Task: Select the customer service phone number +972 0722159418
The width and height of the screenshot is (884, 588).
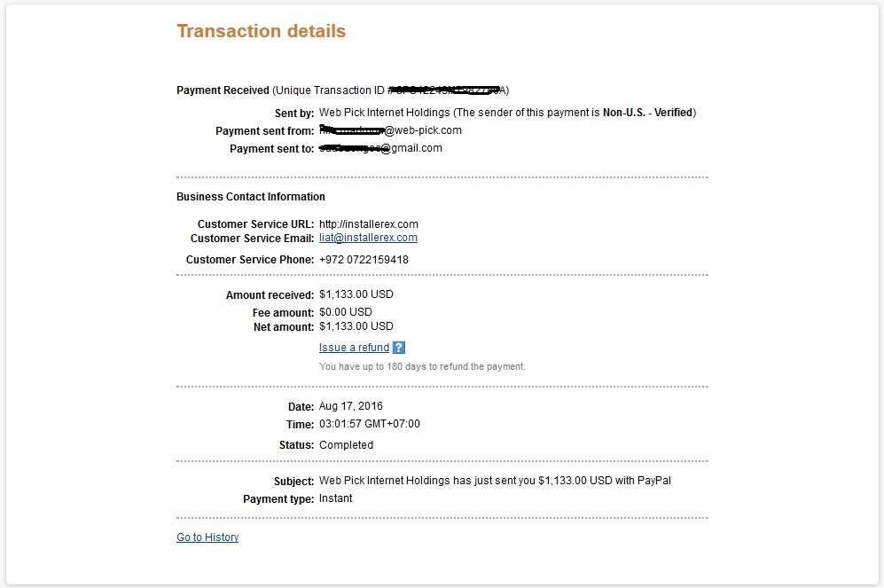Action: point(364,260)
